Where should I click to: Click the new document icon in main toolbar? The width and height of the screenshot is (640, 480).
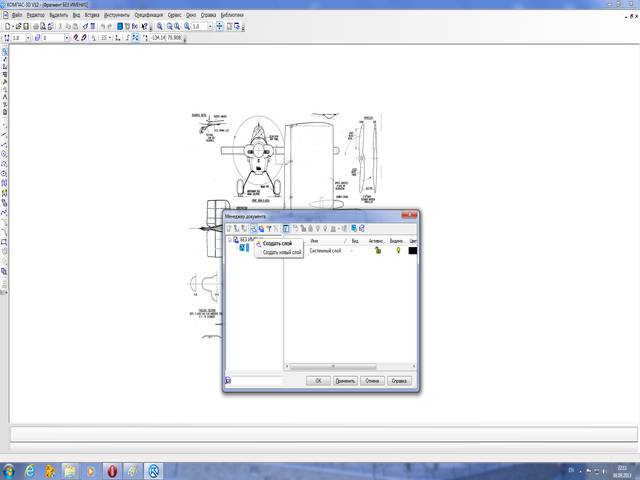pyautogui.click(x=6, y=27)
